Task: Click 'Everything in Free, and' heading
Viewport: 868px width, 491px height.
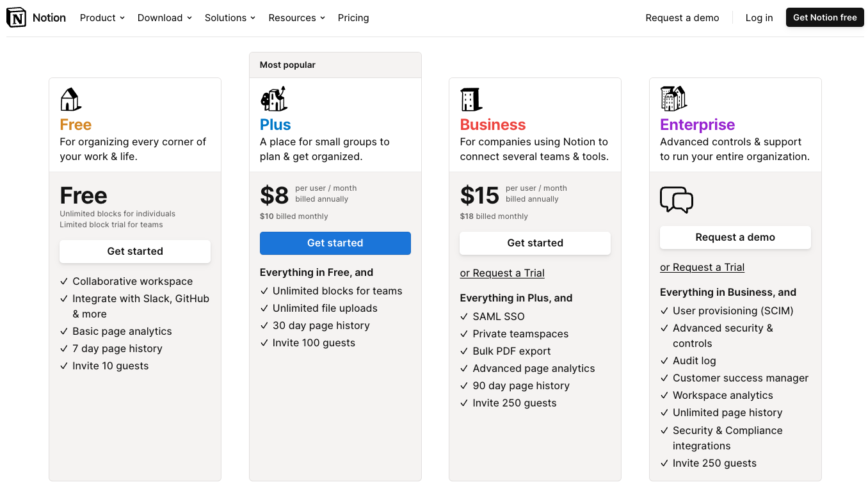Action: tap(316, 273)
